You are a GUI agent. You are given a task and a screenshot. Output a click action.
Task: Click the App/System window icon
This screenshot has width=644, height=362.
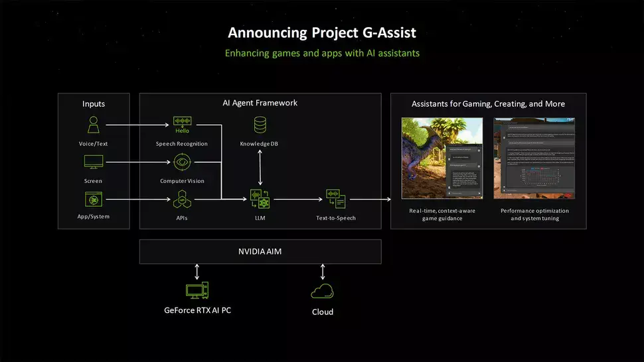pos(93,200)
